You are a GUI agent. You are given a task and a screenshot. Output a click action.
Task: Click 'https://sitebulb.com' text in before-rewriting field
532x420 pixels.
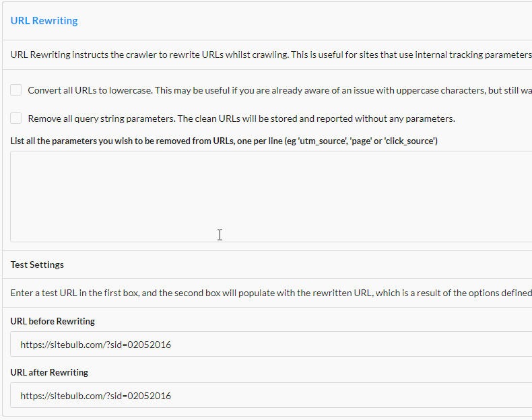coord(62,345)
